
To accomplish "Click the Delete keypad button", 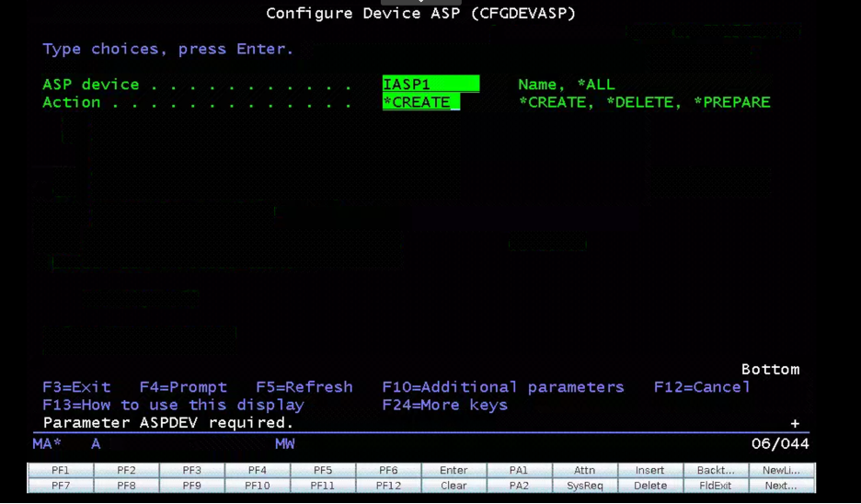I will [x=650, y=486].
